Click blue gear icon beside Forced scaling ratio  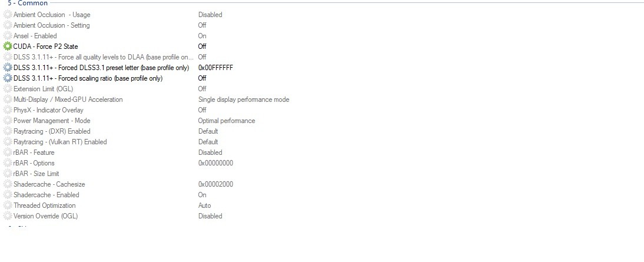[x=8, y=78]
